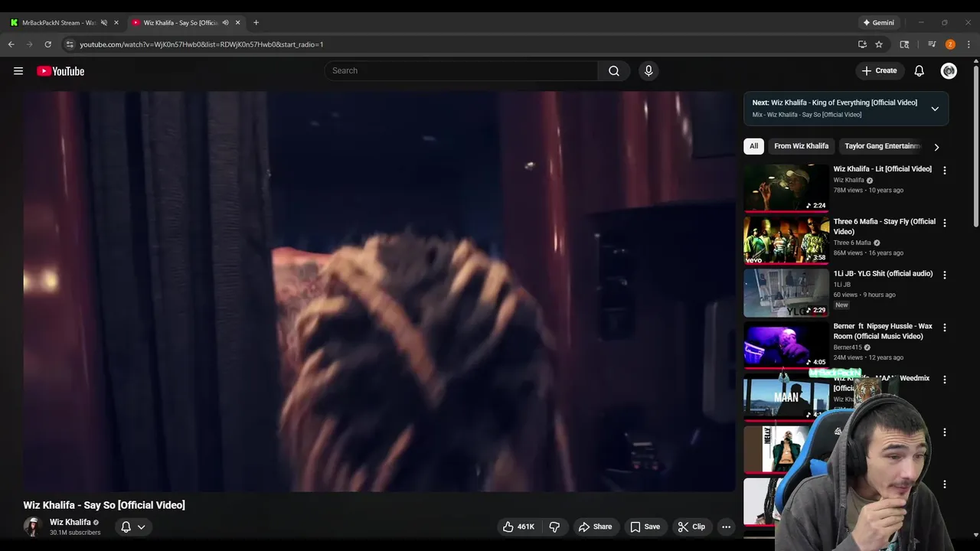980x551 pixels.
Task: Open the Berner Wax Room video thumbnail
Action: tap(786, 345)
